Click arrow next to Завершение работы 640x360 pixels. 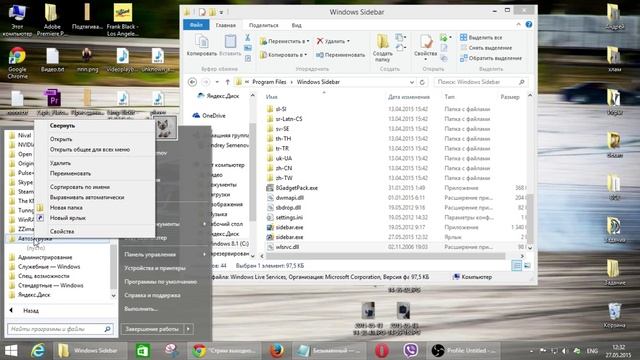[188, 329]
